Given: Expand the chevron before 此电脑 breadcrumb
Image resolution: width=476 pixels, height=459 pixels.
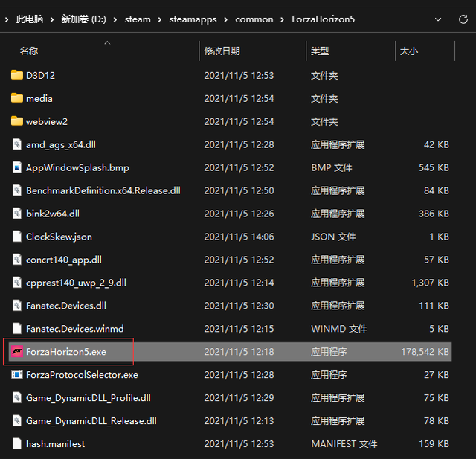Looking at the screenshot, I should (x=7, y=20).
